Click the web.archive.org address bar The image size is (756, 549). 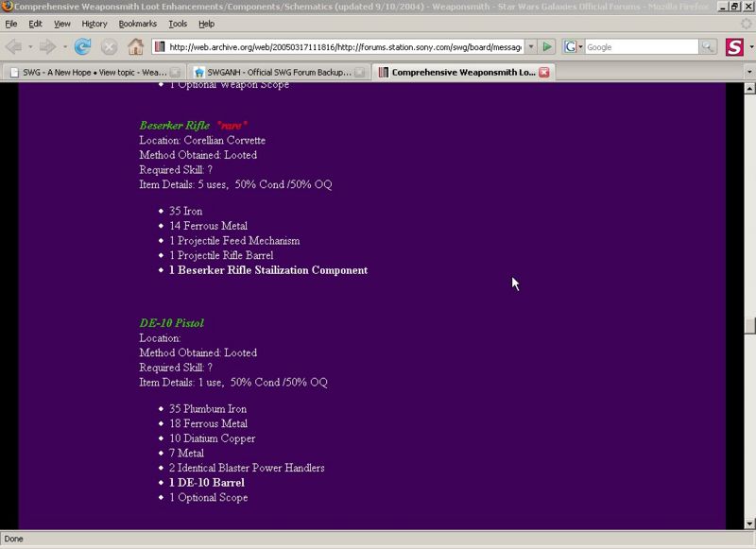click(340, 46)
